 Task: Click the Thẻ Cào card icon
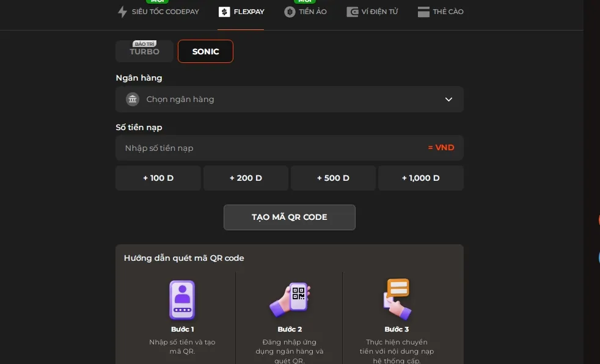click(423, 12)
